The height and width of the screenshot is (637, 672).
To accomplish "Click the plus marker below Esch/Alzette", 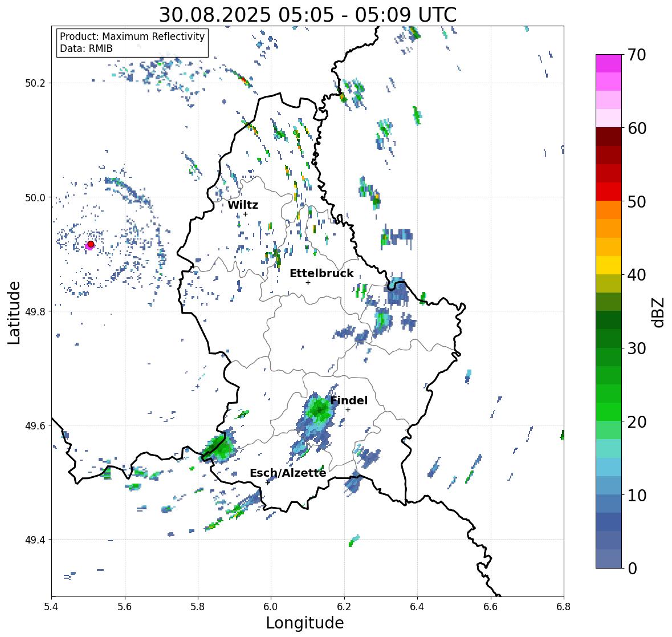I will coord(268,482).
